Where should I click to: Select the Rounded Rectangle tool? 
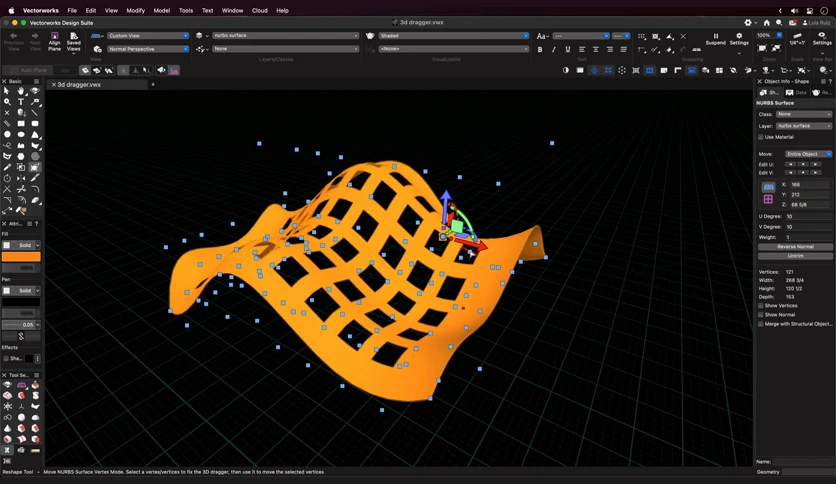click(x=35, y=124)
